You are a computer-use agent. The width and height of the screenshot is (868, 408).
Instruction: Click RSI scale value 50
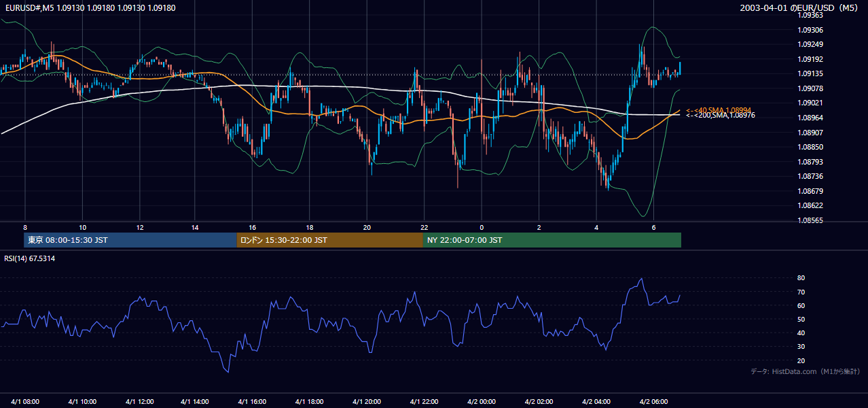click(x=801, y=319)
